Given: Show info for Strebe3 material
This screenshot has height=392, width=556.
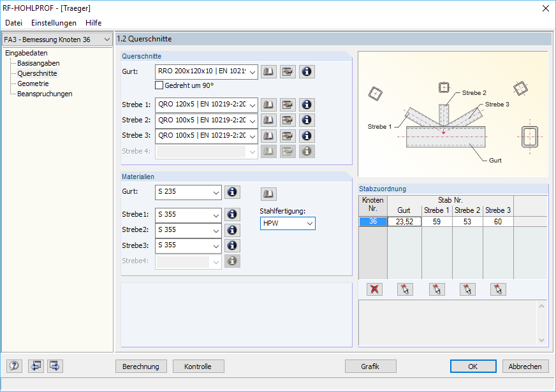Looking at the screenshot, I should [x=232, y=245].
